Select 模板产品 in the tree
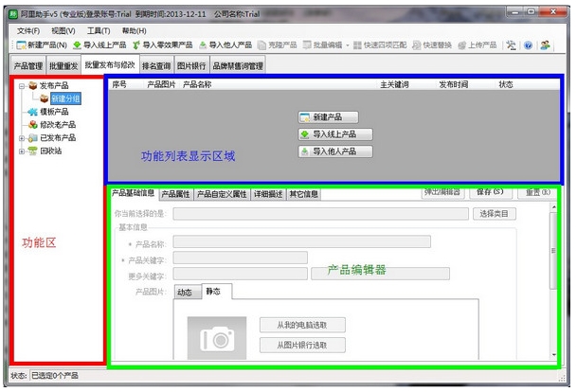This screenshot has width=577, height=392. coord(54,112)
